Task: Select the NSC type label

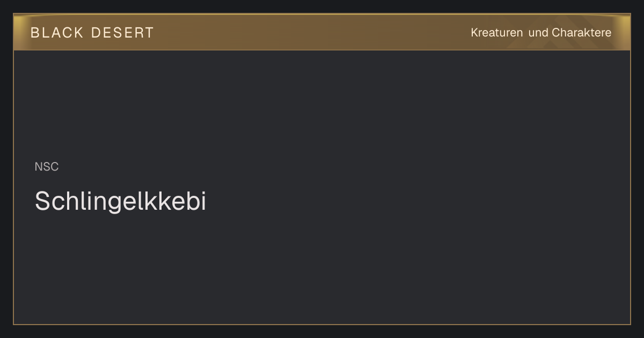Action: tap(47, 167)
